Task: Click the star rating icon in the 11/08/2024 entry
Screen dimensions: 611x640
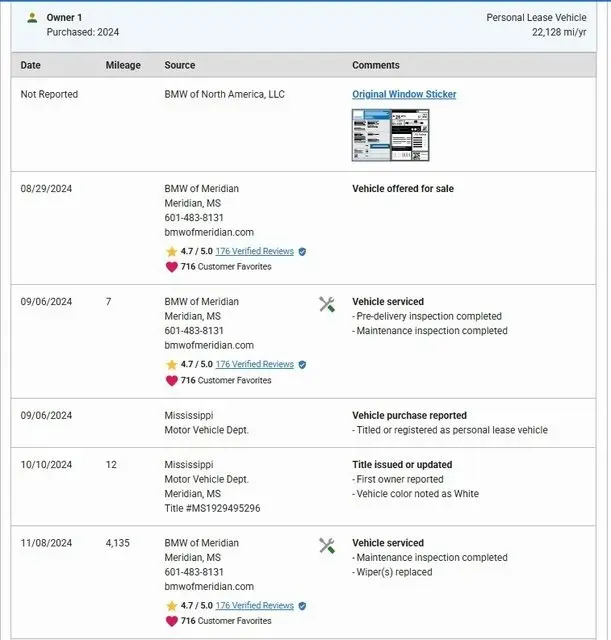Action: point(171,606)
